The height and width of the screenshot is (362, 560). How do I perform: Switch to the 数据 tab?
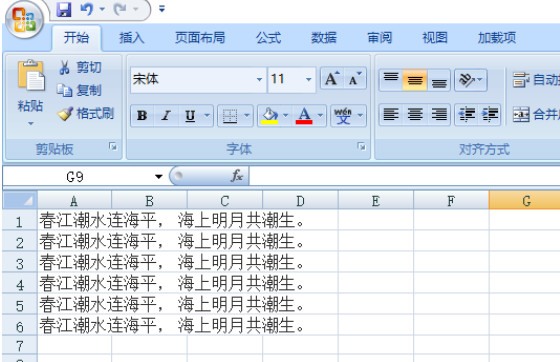(x=324, y=37)
